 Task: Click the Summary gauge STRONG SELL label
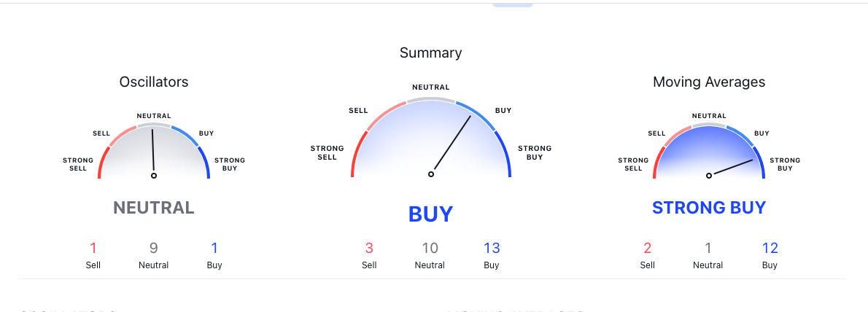tap(328, 152)
